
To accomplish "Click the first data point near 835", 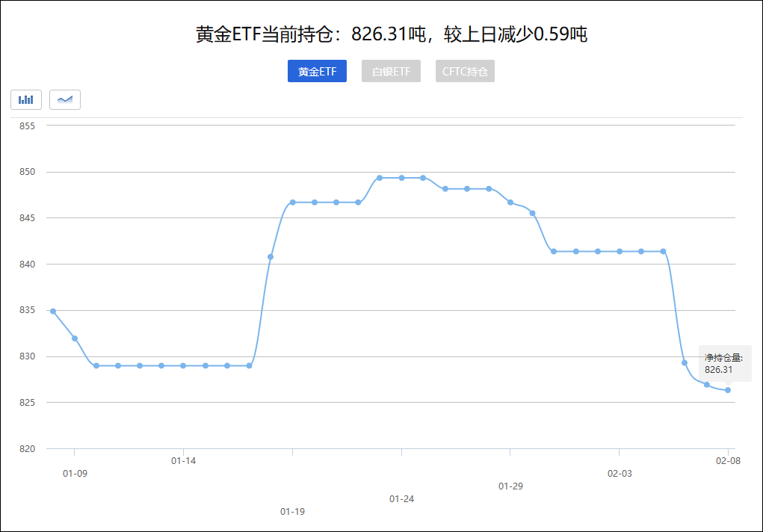I will [52, 310].
